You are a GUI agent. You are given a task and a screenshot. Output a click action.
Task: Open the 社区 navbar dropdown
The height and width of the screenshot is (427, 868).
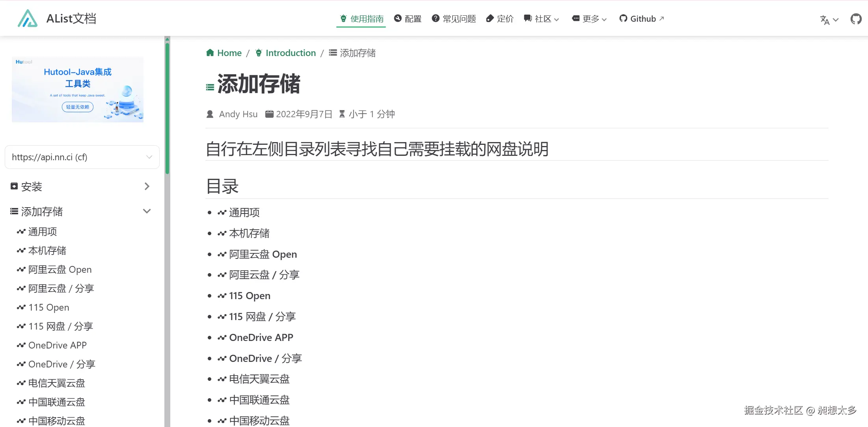tap(542, 19)
